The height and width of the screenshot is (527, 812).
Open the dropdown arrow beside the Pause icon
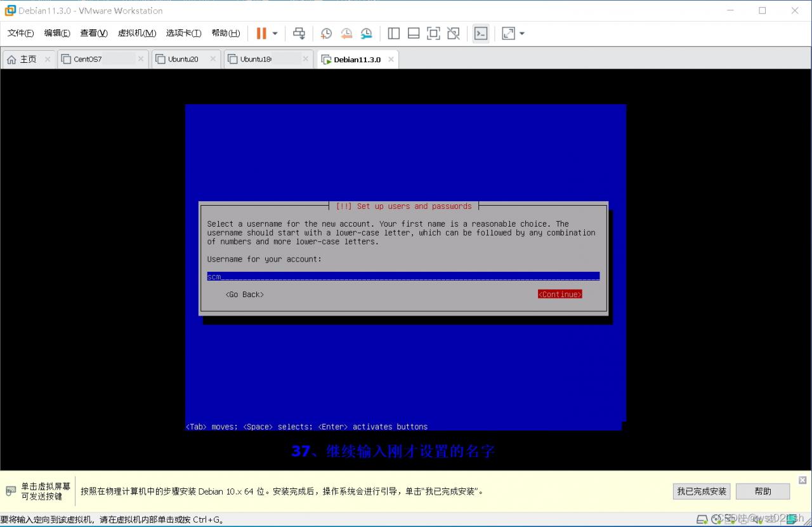coord(275,34)
